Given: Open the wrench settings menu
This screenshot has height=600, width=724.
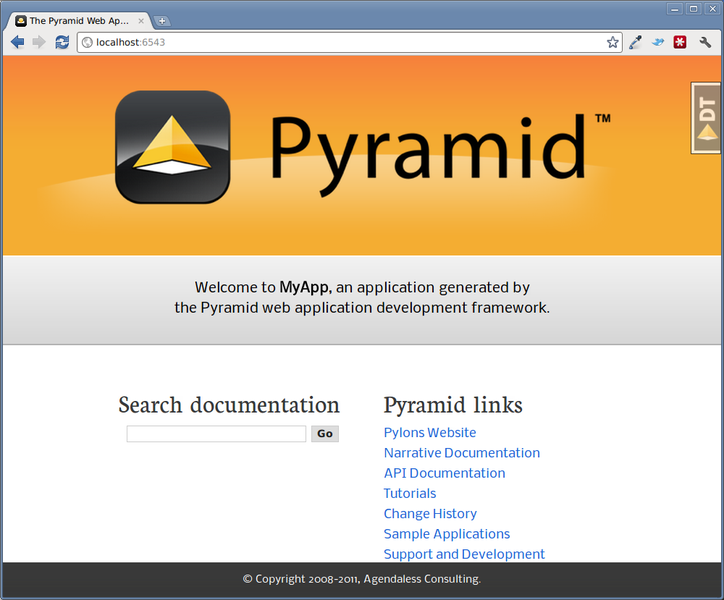Looking at the screenshot, I should [x=705, y=42].
